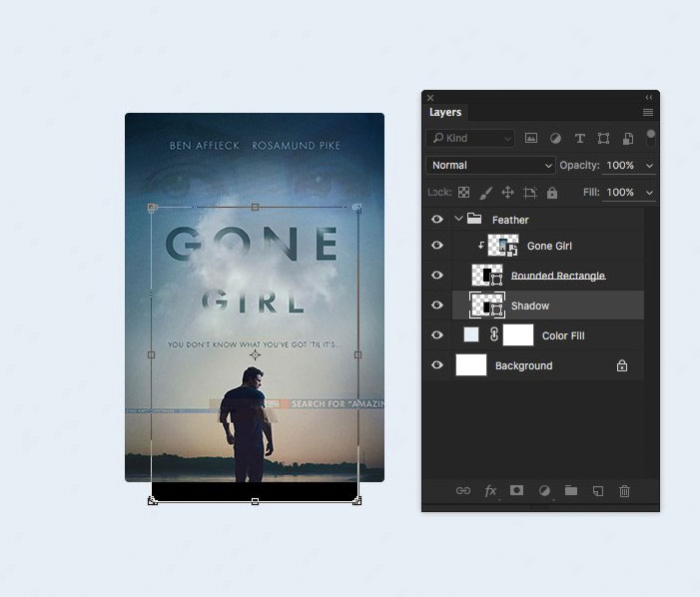Filter for type layers
Screen dimensions: 700x597
(579, 139)
